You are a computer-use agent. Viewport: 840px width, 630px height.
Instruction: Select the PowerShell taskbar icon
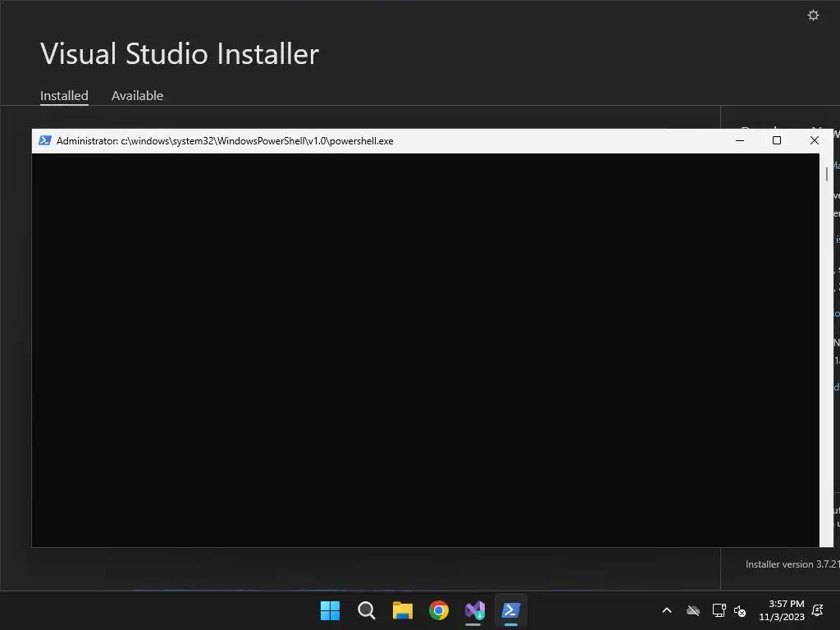[510, 610]
